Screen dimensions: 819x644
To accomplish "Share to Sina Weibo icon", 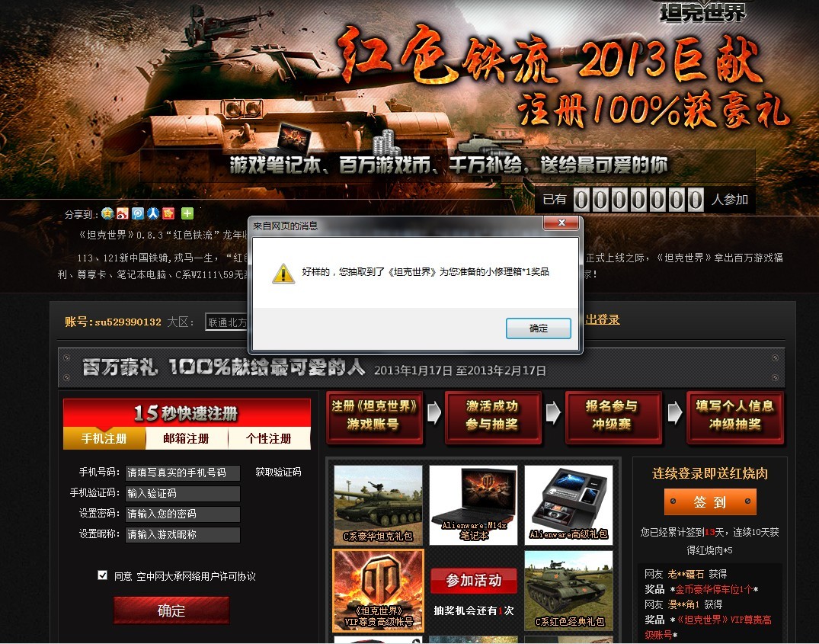I will click(123, 213).
